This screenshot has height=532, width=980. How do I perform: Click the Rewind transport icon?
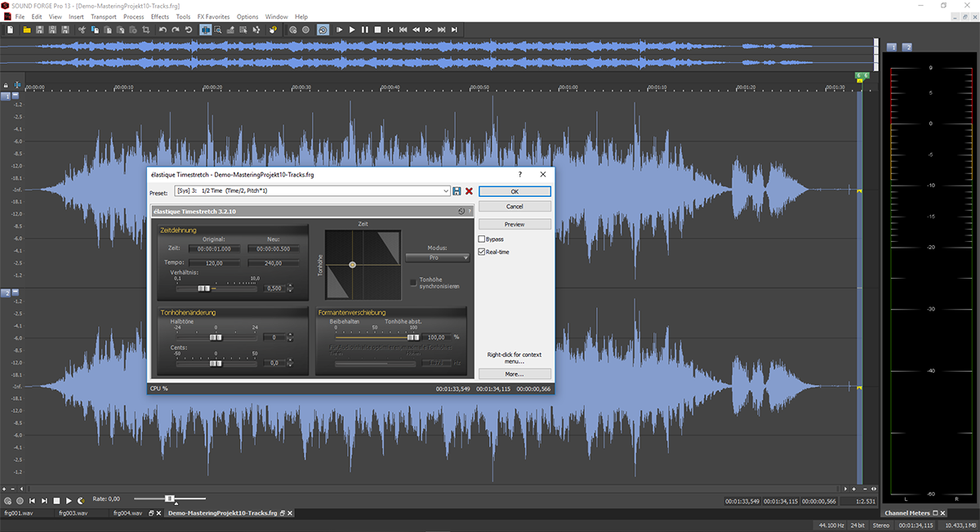416,29
